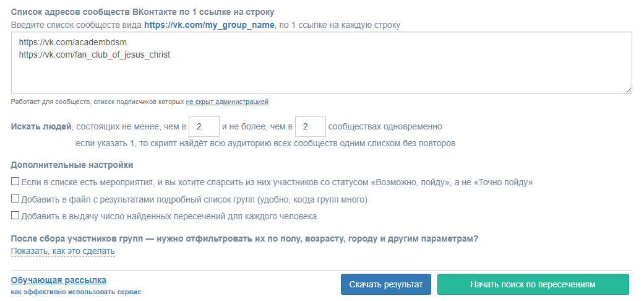This screenshot has width=644, height=301.
Task: Click the hint text starting "если указать 1"
Action: coord(265,143)
